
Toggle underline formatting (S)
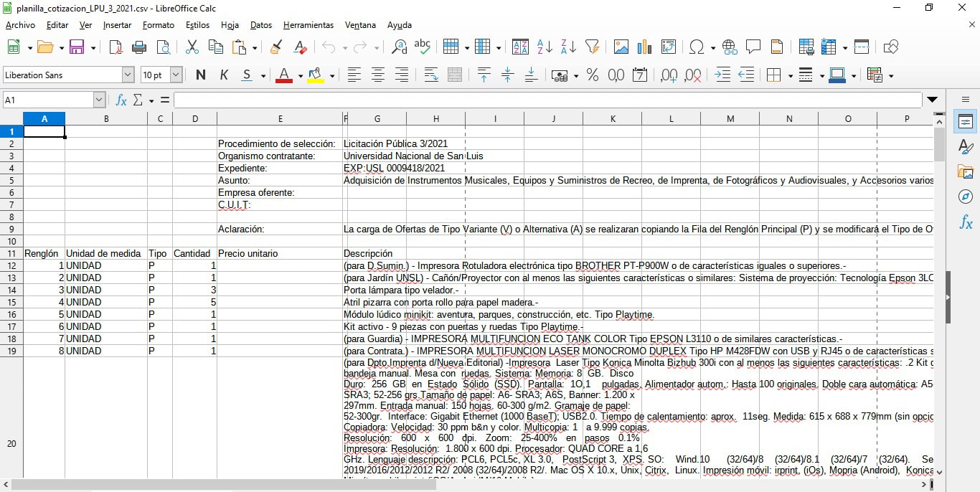[x=247, y=75]
